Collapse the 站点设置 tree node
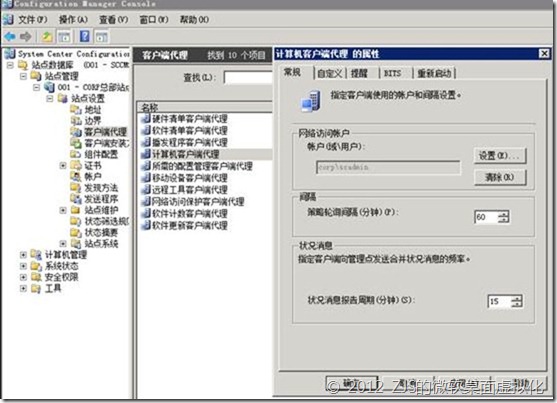The image size is (557, 403). tap(50, 98)
